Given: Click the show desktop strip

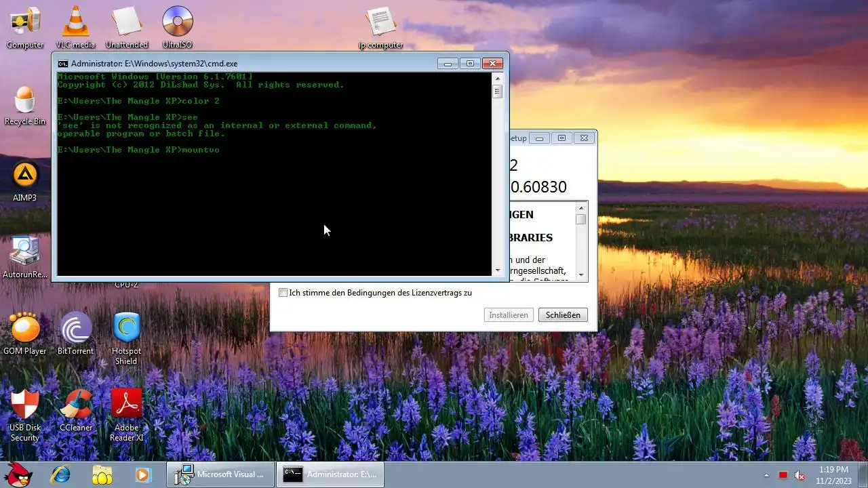Looking at the screenshot, I should click(863, 474).
